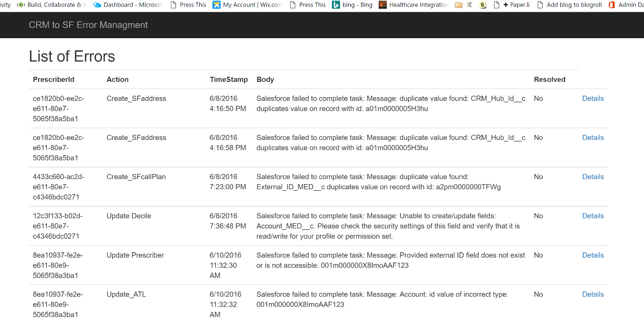Click the Resolved column header
This screenshot has width=644, height=322.
click(x=549, y=79)
